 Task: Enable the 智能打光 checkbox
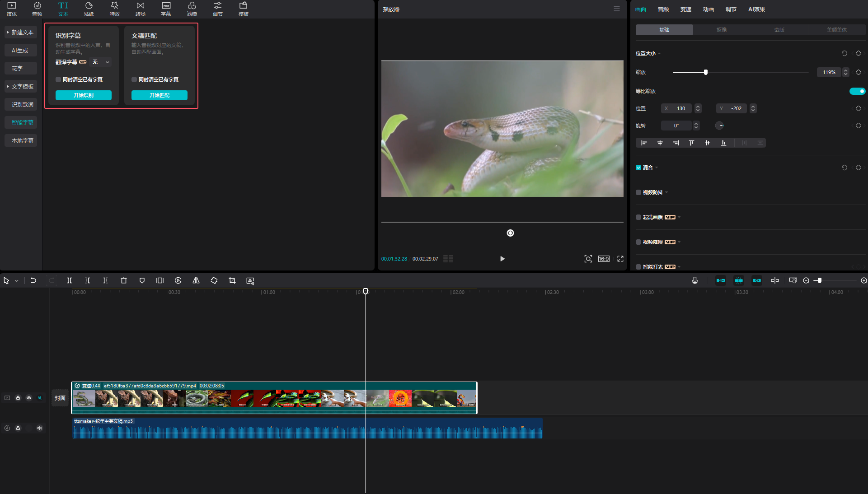(638, 267)
